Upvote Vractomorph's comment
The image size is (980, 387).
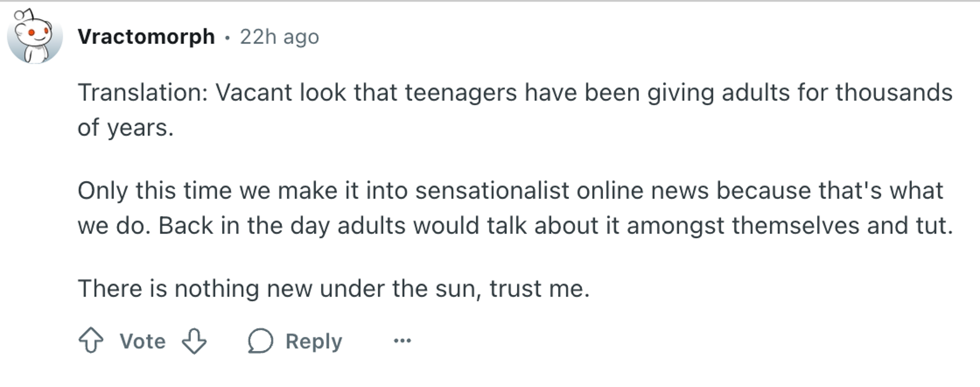click(91, 340)
